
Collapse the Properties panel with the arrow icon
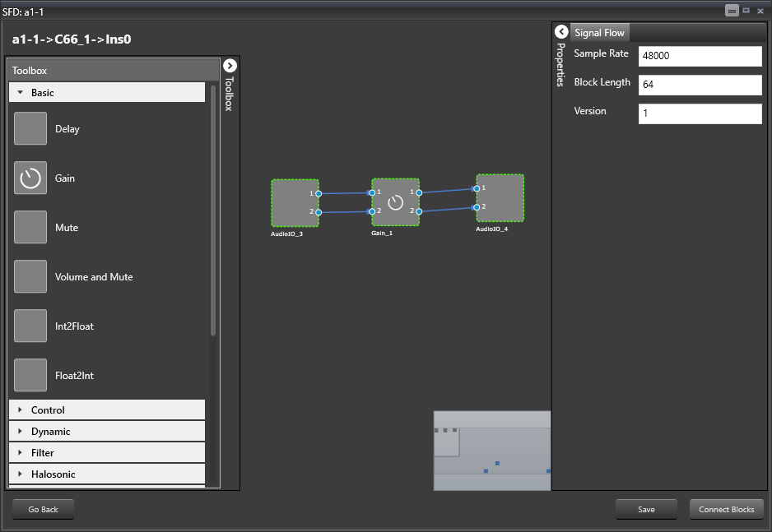point(561,32)
